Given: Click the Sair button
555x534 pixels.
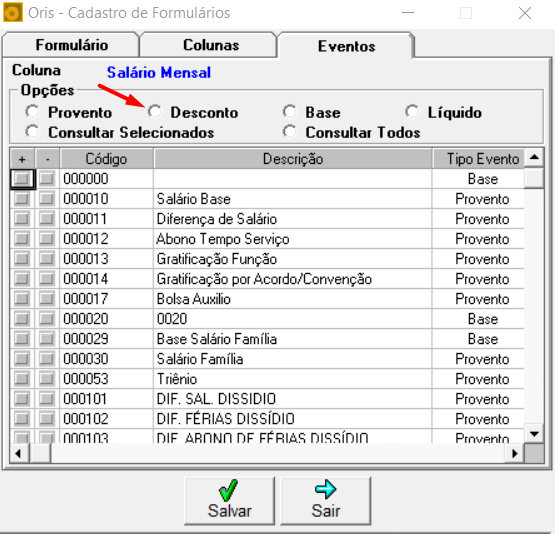Looking at the screenshot, I should [326, 501].
